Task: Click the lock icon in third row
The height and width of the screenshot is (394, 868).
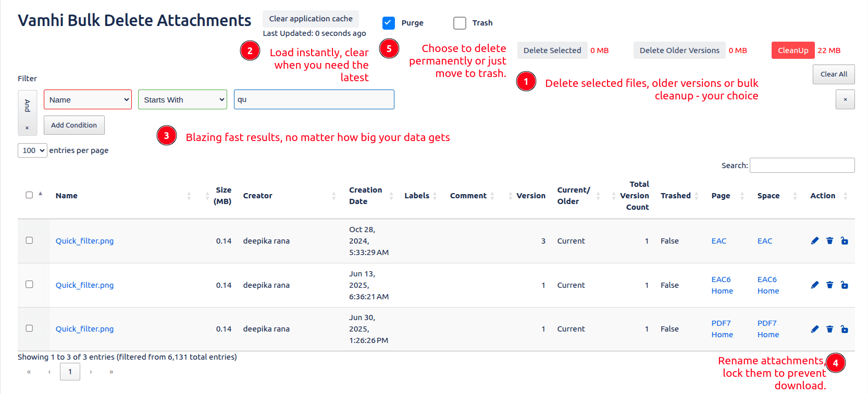Action: 844,329
